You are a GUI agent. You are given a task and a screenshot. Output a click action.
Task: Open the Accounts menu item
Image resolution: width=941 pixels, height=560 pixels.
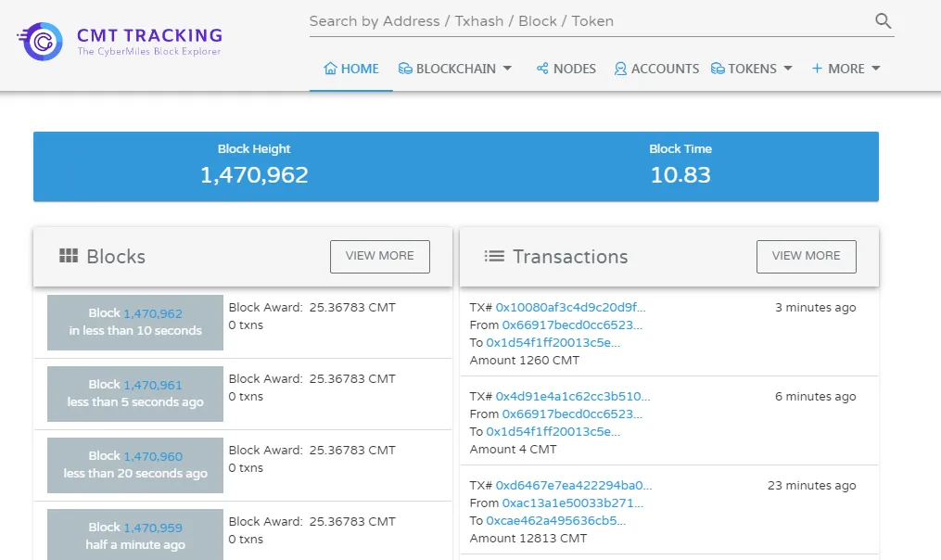[x=656, y=69]
